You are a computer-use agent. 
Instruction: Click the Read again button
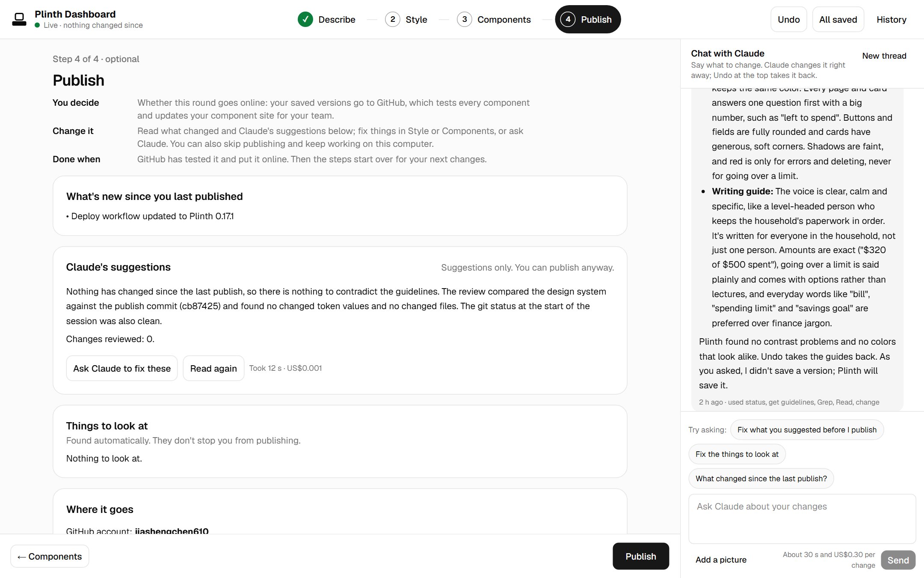point(213,368)
